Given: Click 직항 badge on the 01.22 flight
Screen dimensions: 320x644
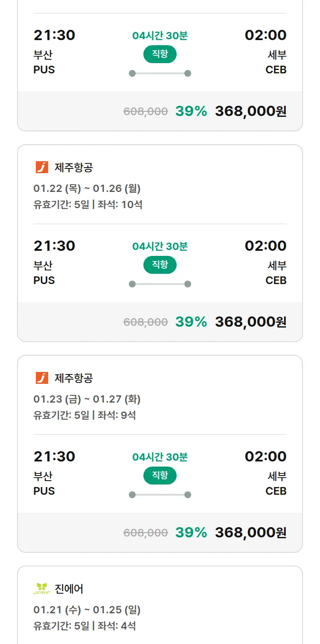Looking at the screenshot, I should pos(160,265).
